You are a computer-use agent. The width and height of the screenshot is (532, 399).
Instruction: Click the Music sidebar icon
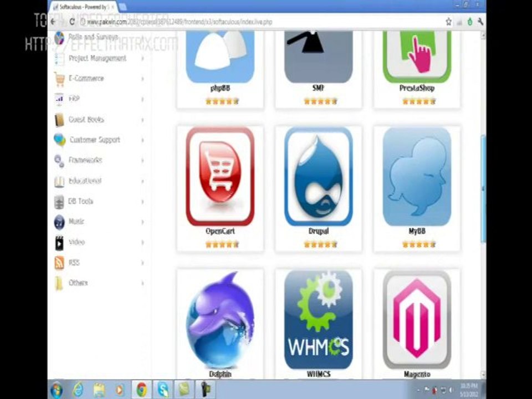coord(59,222)
